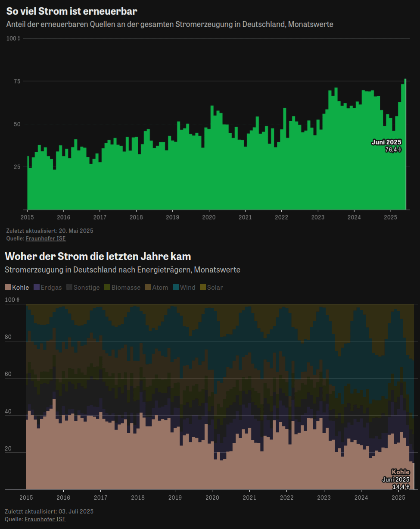Click the 2020 tick on the renewable chart axis
Viewport: 420px width, 529px height.
209,217
